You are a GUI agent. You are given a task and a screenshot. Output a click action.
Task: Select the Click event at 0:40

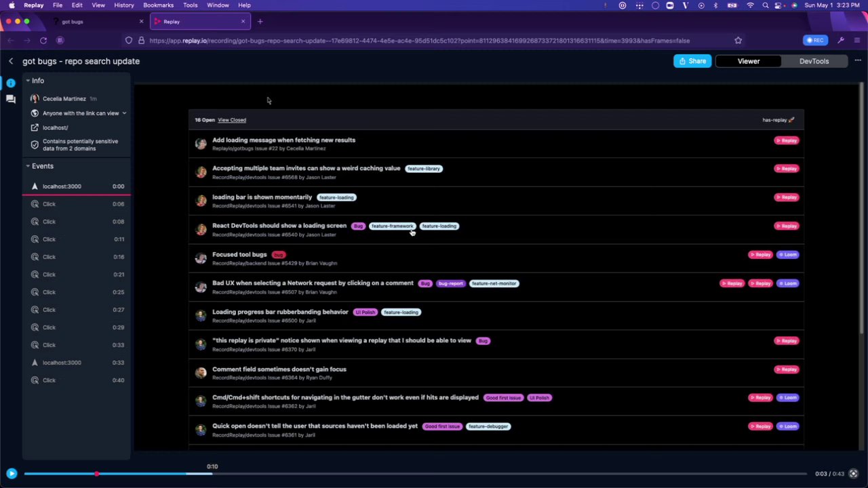[77, 380]
